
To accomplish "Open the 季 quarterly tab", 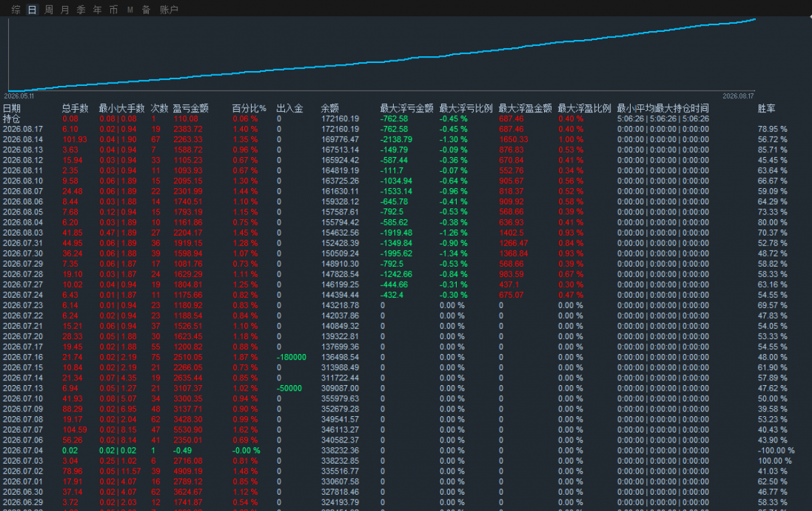I will [x=81, y=9].
